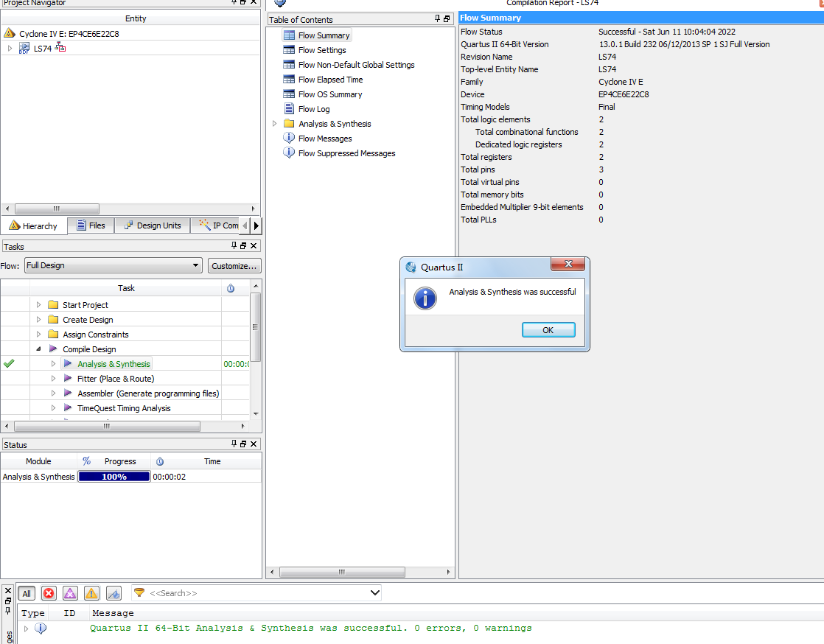Image resolution: width=824 pixels, height=644 pixels.
Task: Click the Table of Contents horizontal scrollbar
Action: coord(342,572)
